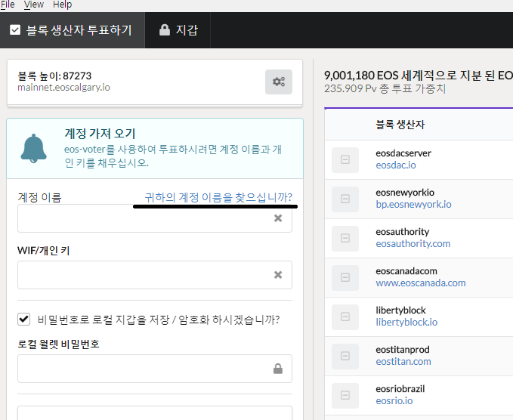The height and width of the screenshot is (420, 513).
Task: Toggle vote box for eosauthority
Action: point(345,238)
